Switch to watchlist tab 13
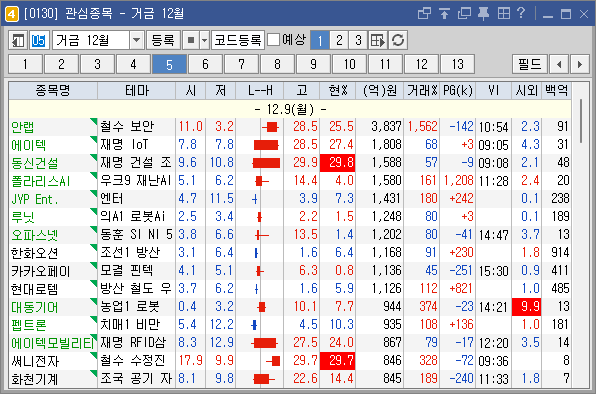596x394 pixels. point(457,64)
